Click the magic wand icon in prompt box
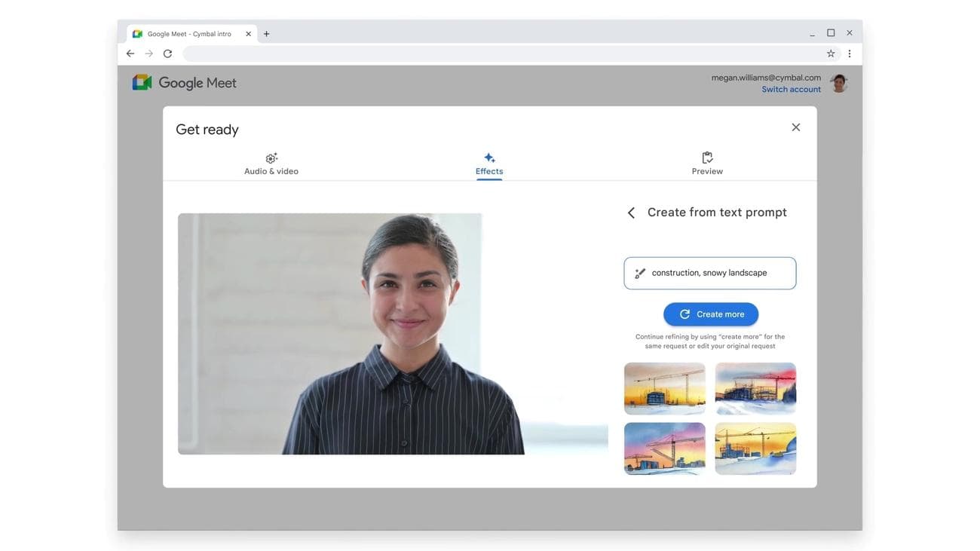Viewport: 980px width, 551px height. (x=640, y=274)
